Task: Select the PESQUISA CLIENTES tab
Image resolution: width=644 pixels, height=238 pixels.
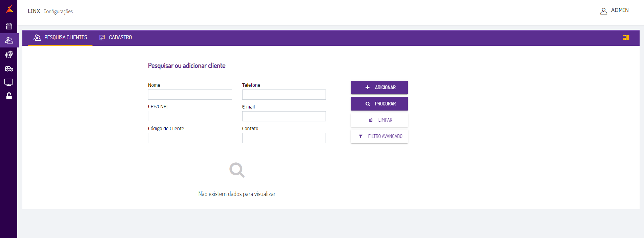Action: pos(60,37)
